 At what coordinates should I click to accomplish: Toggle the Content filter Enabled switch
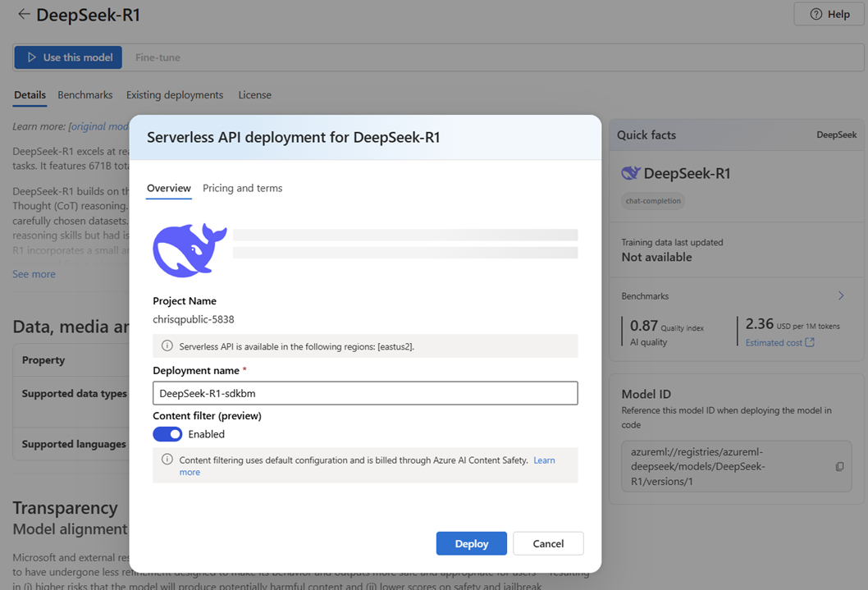[x=167, y=434]
